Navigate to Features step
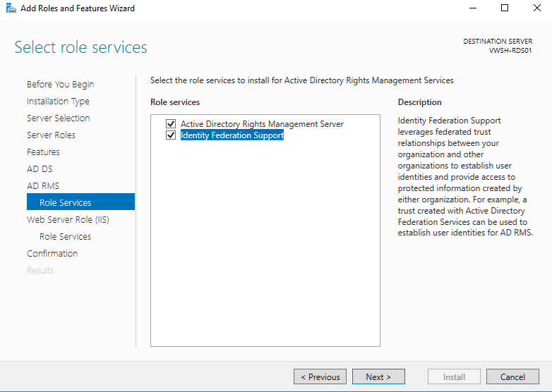Screen dimensions: 552x392 click(43, 152)
